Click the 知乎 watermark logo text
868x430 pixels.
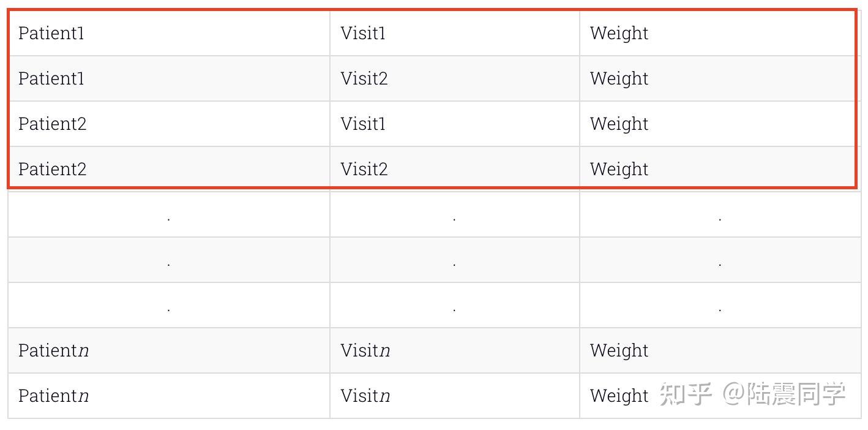point(686,394)
